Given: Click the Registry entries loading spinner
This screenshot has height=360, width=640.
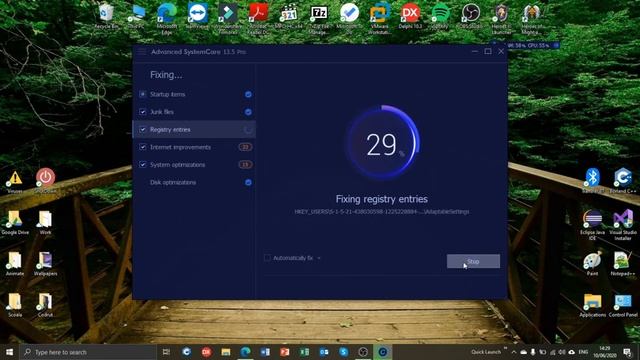Looking at the screenshot, I should [x=248, y=130].
